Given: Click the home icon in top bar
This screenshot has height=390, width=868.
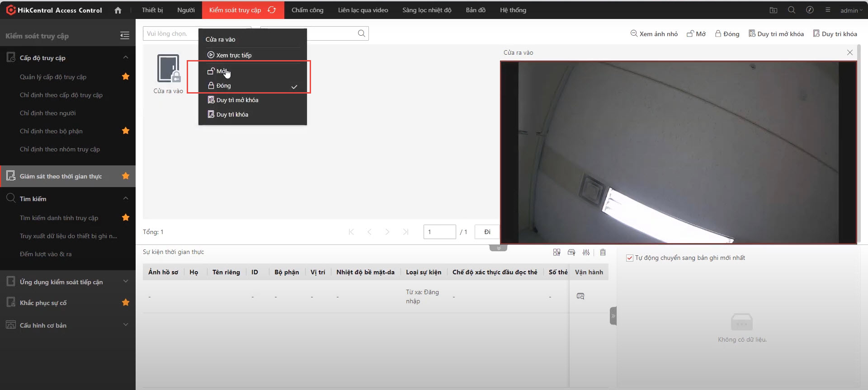Looking at the screenshot, I should (118, 10).
